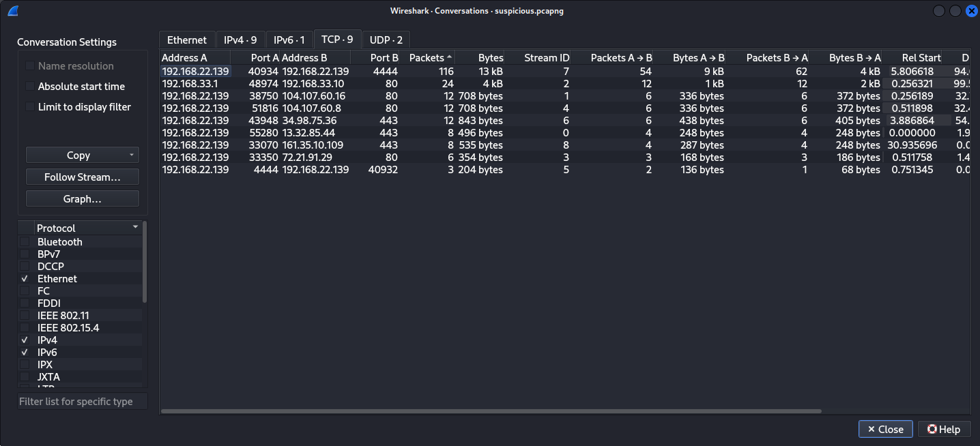The height and width of the screenshot is (446, 980).
Task: Sort by Port B column
Action: (x=375, y=58)
